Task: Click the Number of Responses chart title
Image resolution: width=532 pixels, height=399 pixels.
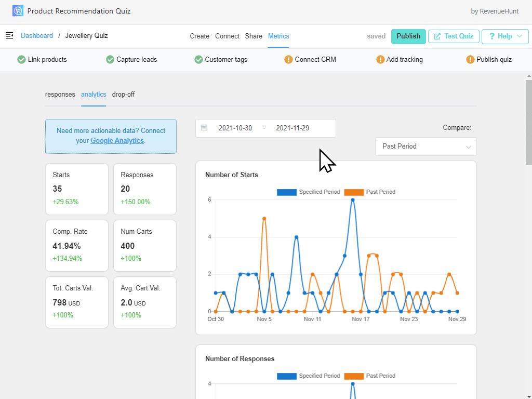Action: (x=240, y=358)
